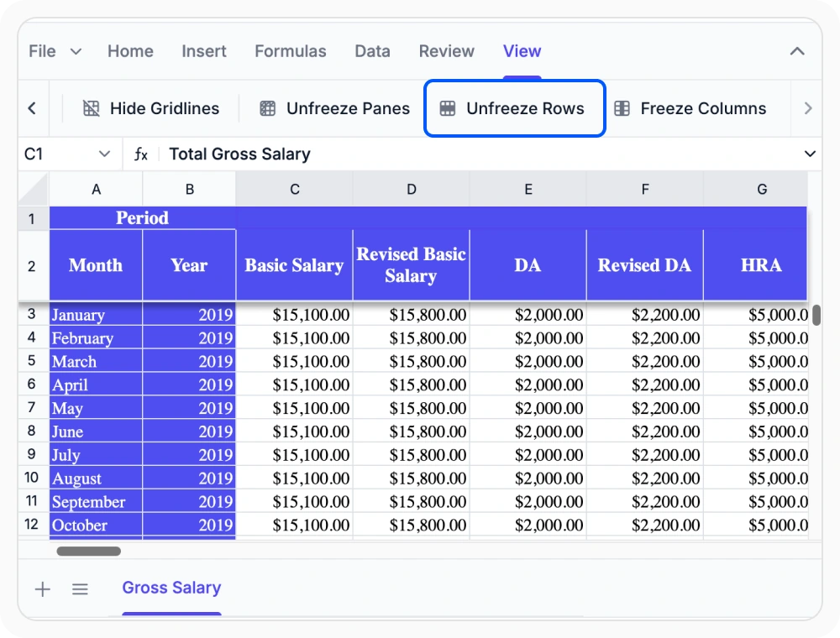This screenshot has width=840, height=638.
Task: Click the Freeze Columns label
Action: click(x=703, y=108)
